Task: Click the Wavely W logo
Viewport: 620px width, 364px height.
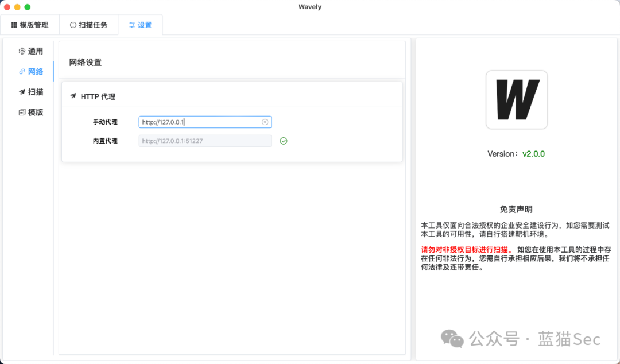Action: click(517, 100)
